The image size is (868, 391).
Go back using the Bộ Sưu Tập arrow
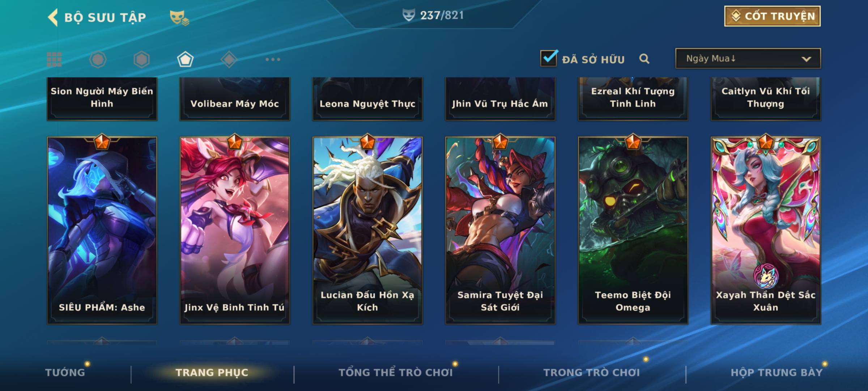click(53, 17)
